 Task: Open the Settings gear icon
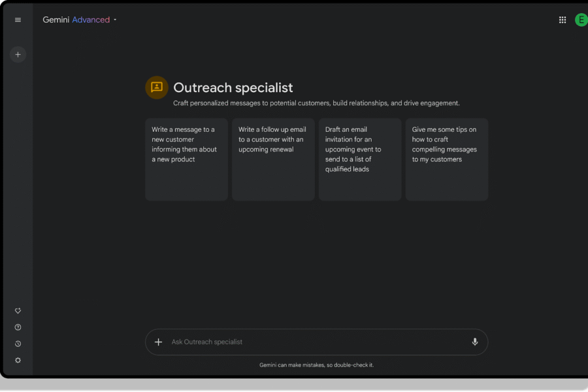(x=18, y=361)
